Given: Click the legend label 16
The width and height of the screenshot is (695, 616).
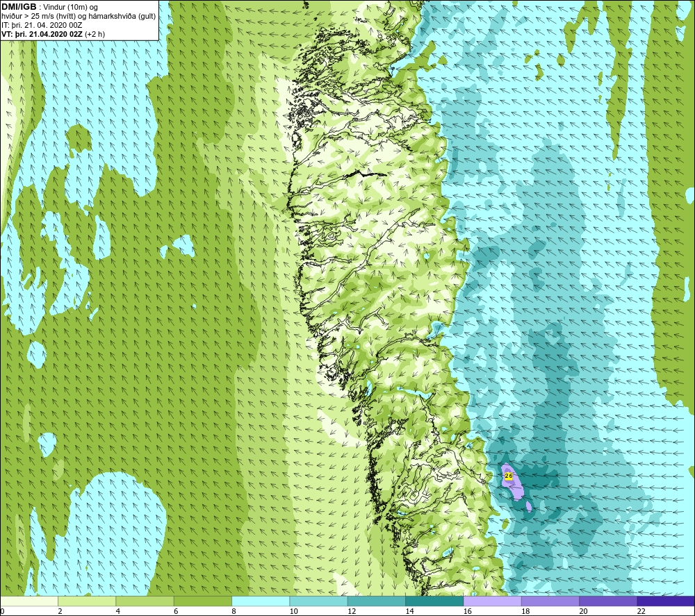Looking at the screenshot, I should coord(468,611).
